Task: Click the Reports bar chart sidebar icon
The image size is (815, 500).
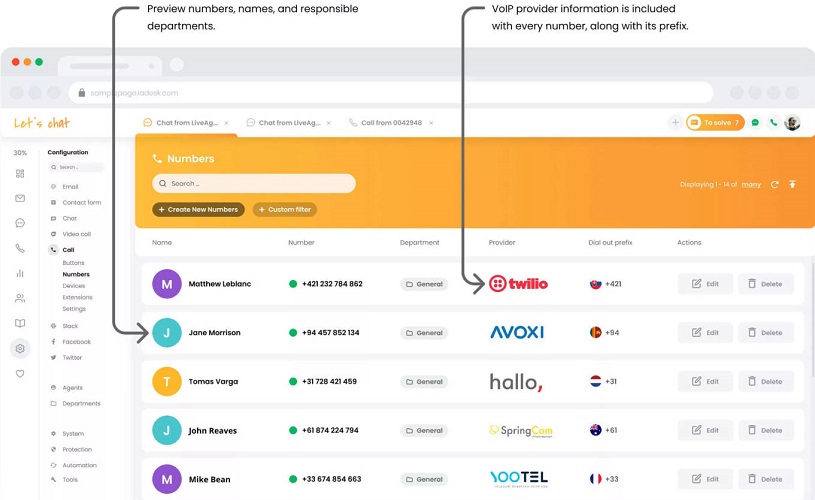Action: tap(20, 273)
